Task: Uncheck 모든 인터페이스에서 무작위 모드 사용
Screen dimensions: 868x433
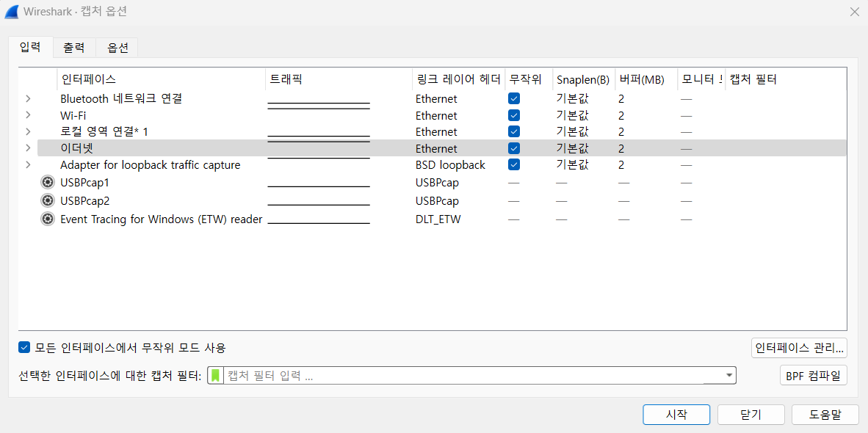Action: pyautogui.click(x=23, y=347)
